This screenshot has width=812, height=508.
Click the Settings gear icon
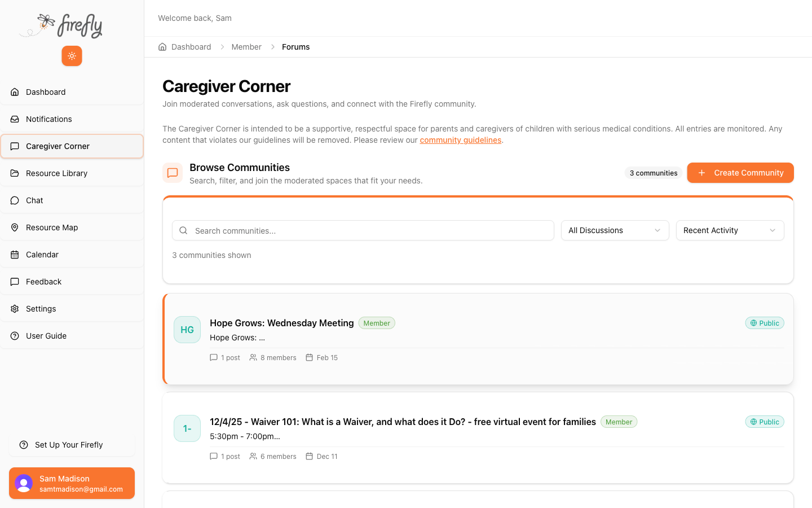pyautogui.click(x=15, y=309)
